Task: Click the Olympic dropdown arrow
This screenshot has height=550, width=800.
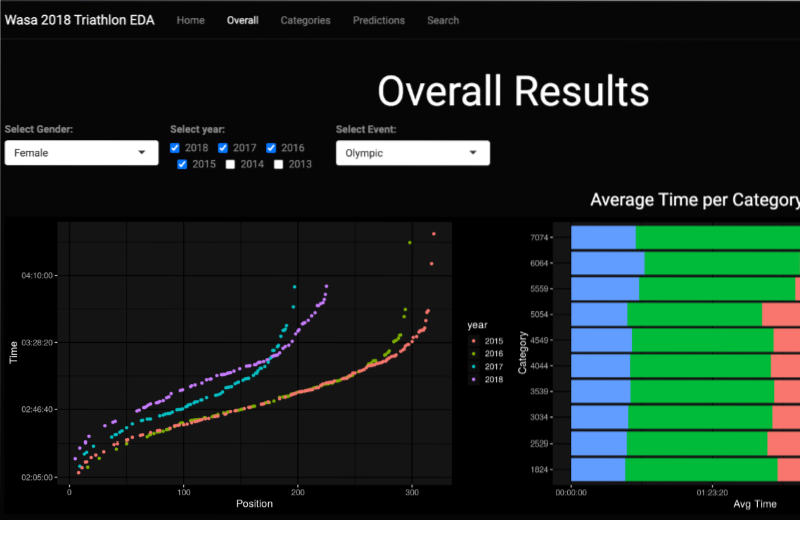Action: (472, 153)
